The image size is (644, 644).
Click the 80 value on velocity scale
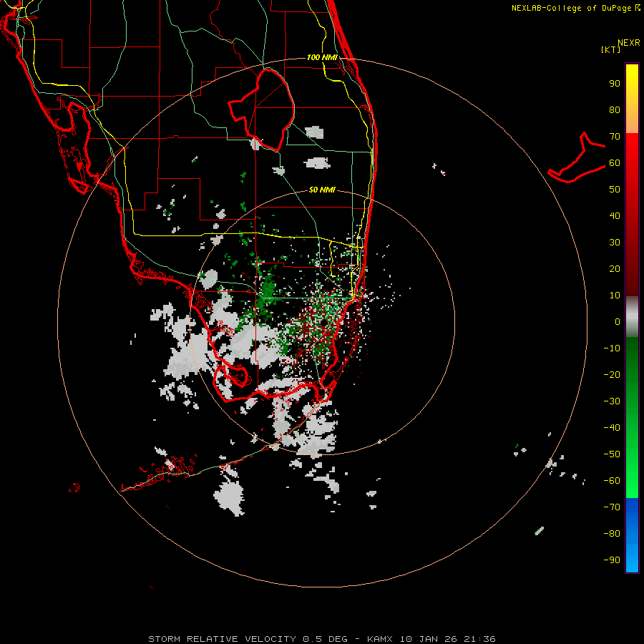coord(615,110)
